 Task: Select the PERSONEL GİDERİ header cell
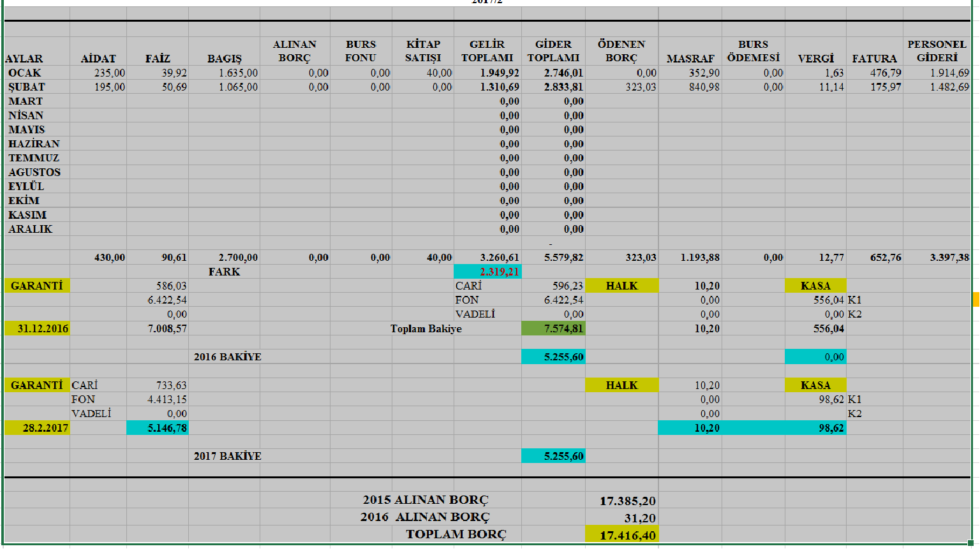pos(937,51)
